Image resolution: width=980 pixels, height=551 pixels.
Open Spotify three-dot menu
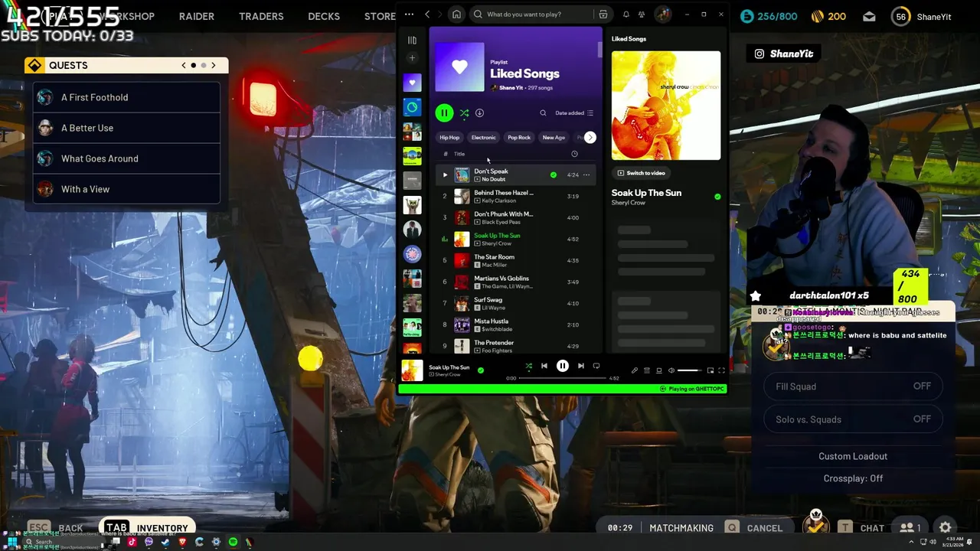point(409,15)
